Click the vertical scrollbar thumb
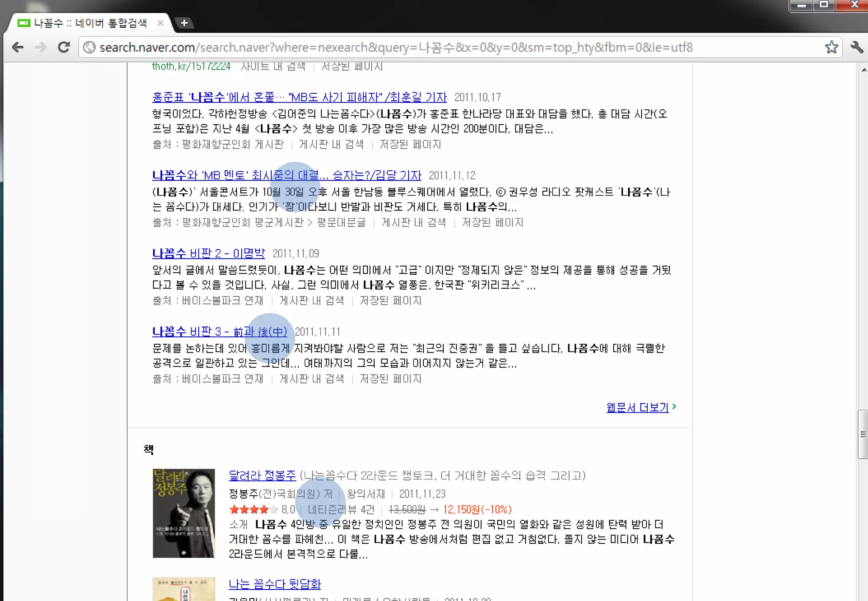The height and width of the screenshot is (601, 868). click(x=863, y=434)
